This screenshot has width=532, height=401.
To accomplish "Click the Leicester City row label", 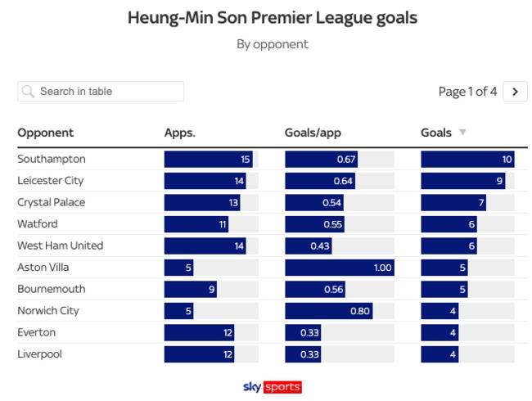I will (x=51, y=181).
